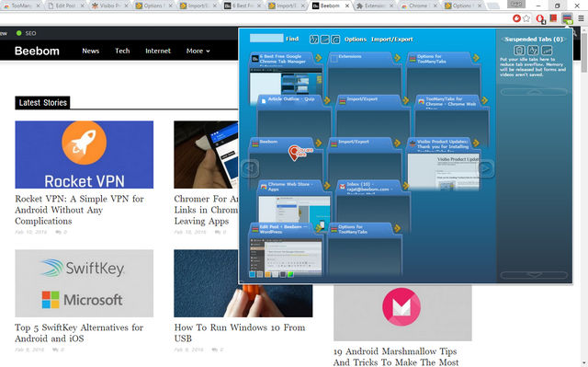The width and height of the screenshot is (588, 367).
Task: Open 19 Android Marshmallow Tips article link
Action: 396,357
